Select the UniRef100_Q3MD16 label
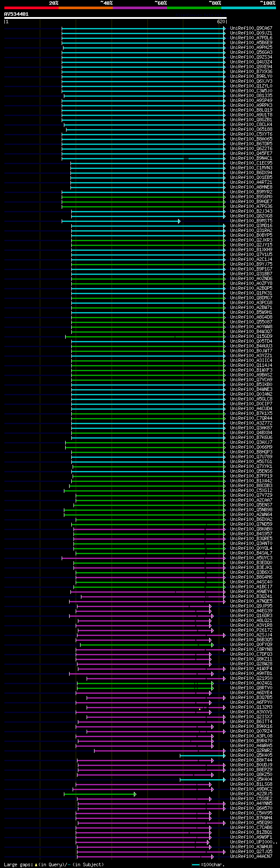The width and height of the screenshot is (280, 868). (251, 226)
